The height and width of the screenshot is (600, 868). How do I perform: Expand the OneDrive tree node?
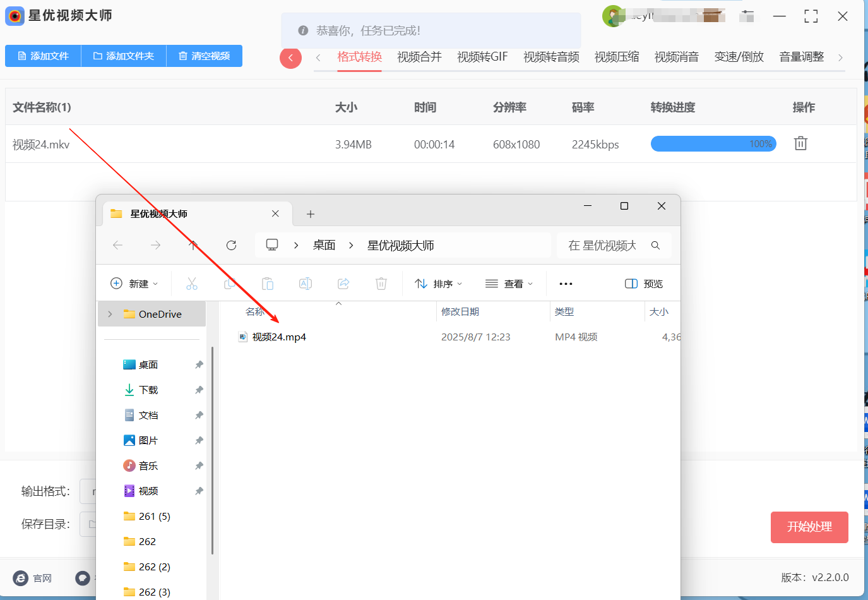[x=110, y=314]
